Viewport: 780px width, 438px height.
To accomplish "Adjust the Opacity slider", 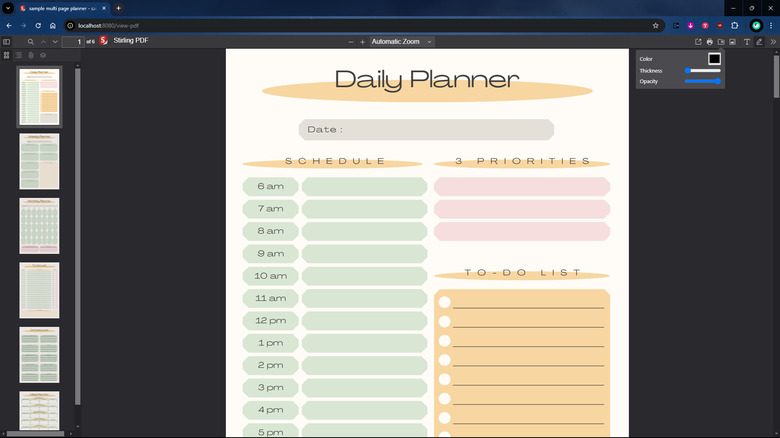I will pos(702,81).
